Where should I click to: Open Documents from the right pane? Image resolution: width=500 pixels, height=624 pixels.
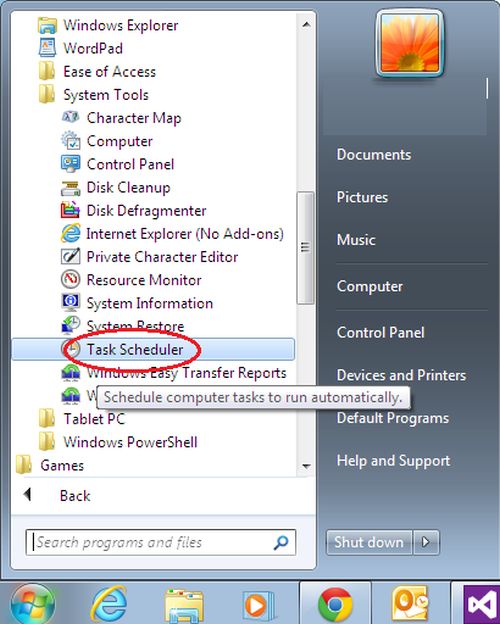pyautogui.click(x=374, y=154)
